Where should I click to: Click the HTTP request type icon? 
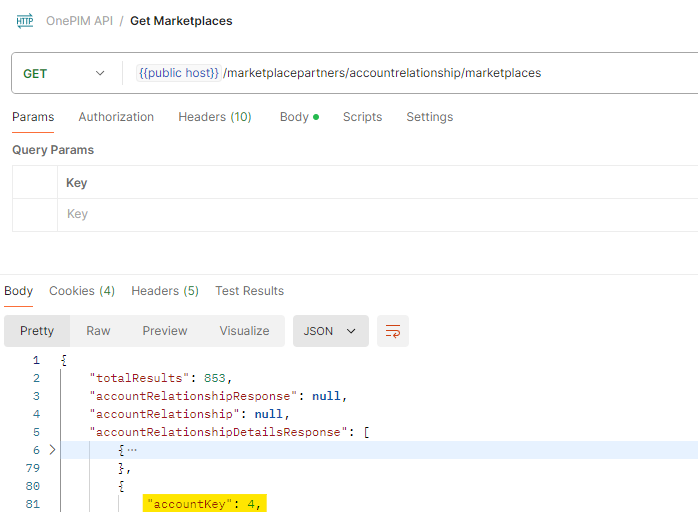[24, 21]
